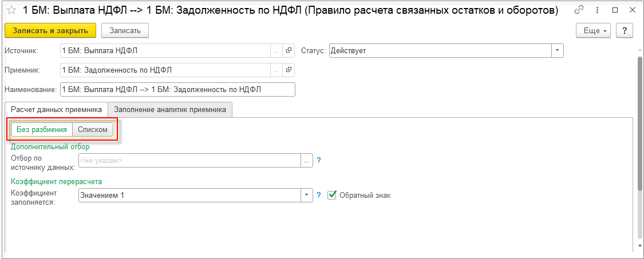This screenshot has height=259, width=644.
Task: Copy the form link via the chain icon
Action: point(579,10)
